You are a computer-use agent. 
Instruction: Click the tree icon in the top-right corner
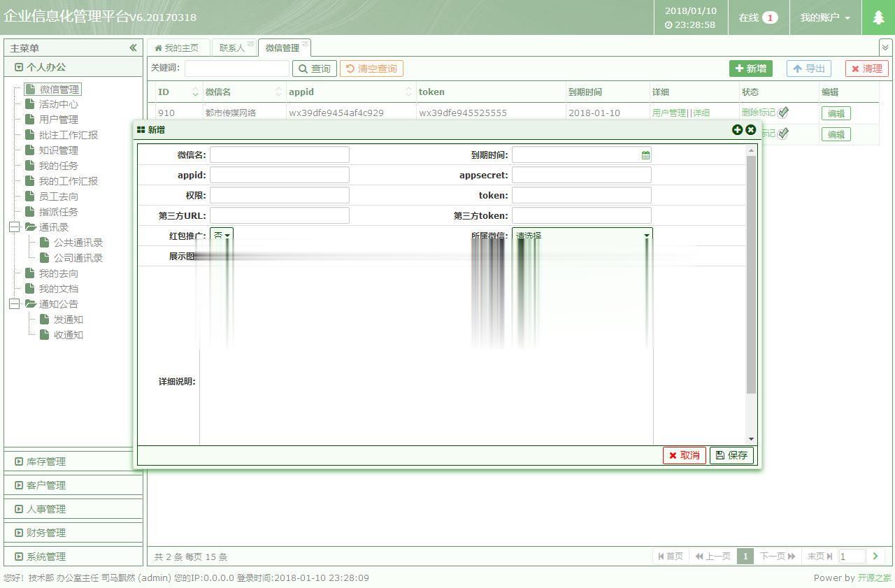[x=878, y=17]
